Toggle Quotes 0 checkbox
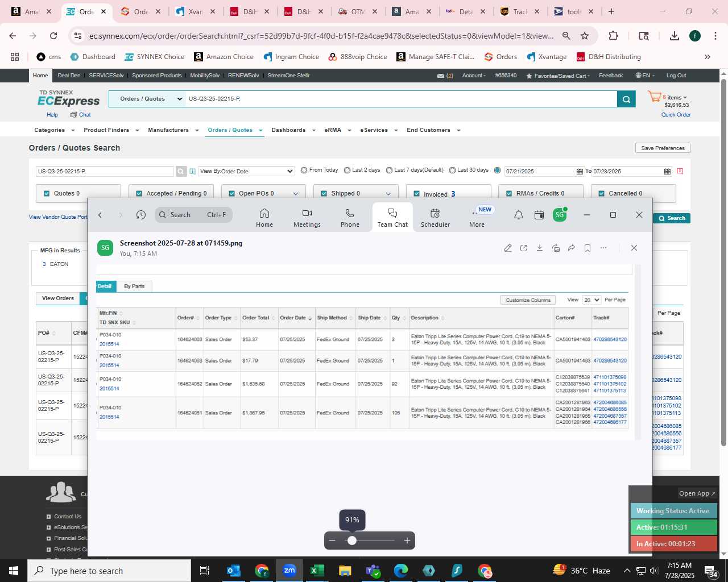 tap(47, 193)
